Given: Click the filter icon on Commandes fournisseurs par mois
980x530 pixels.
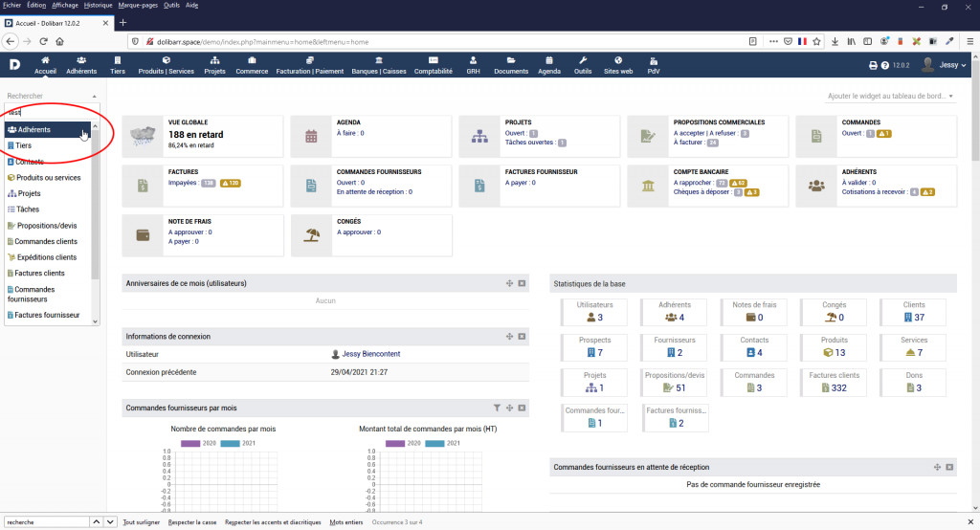Looking at the screenshot, I should tap(497, 408).
